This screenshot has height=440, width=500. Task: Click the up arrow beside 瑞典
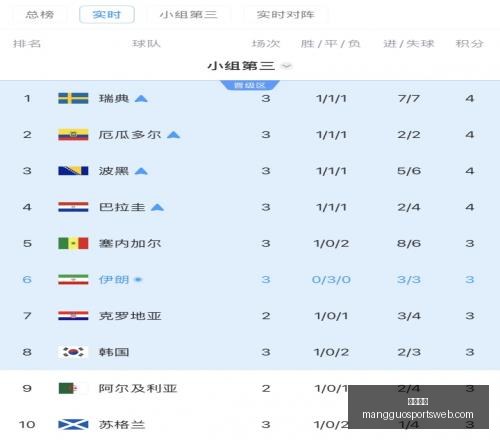point(141,99)
